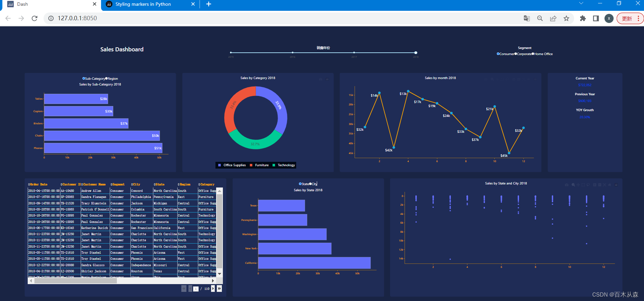Click autoscale icon in scatter plot modebar
Image resolution: width=644 pixels, height=301 pixels.
pyautogui.click(x=604, y=185)
